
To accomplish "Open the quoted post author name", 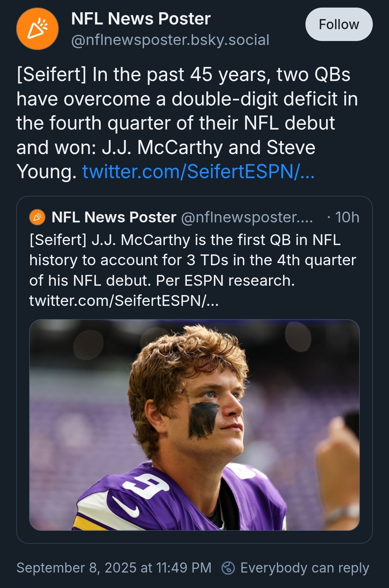I will tap(114, 217).
